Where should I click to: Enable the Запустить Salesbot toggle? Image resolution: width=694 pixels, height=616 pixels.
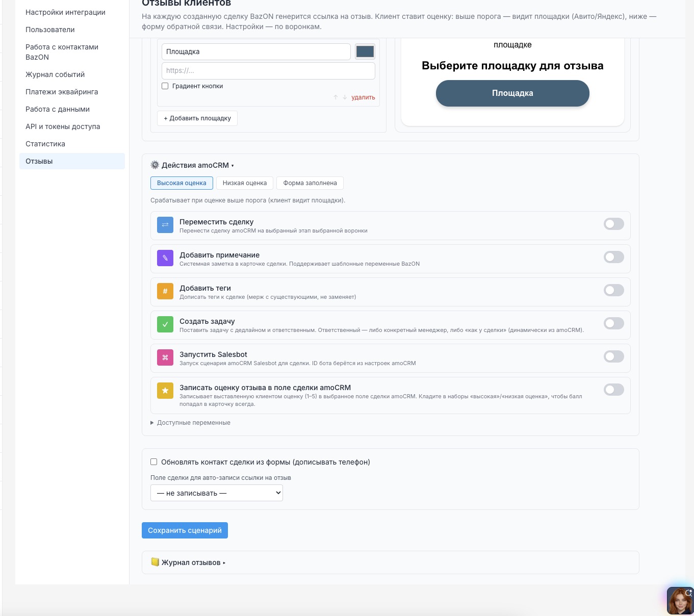(614, 356)
